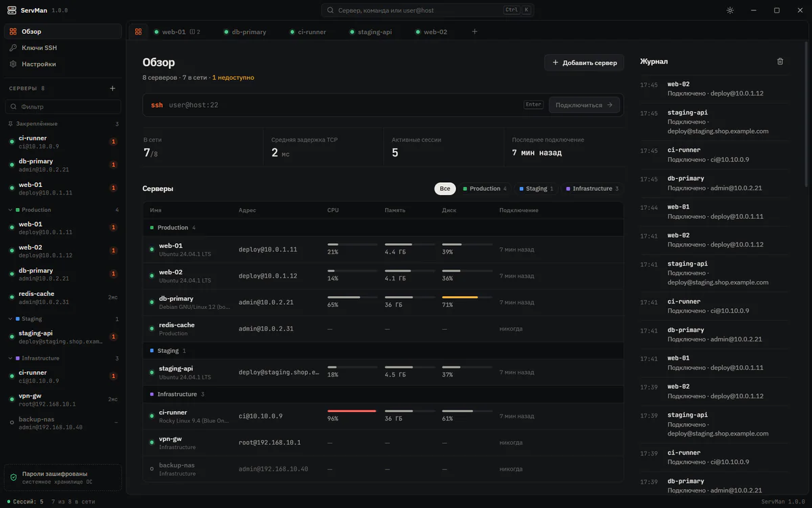Collapse the Production group in sidebar

(10, 210)
